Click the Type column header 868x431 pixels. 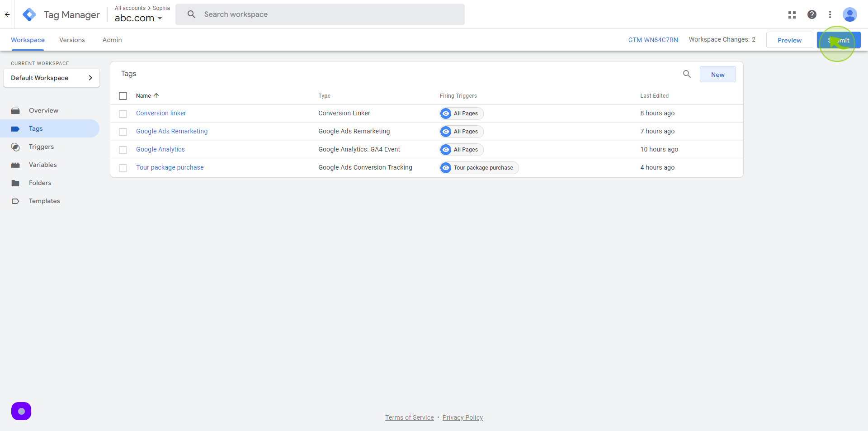tap(324, 96)
